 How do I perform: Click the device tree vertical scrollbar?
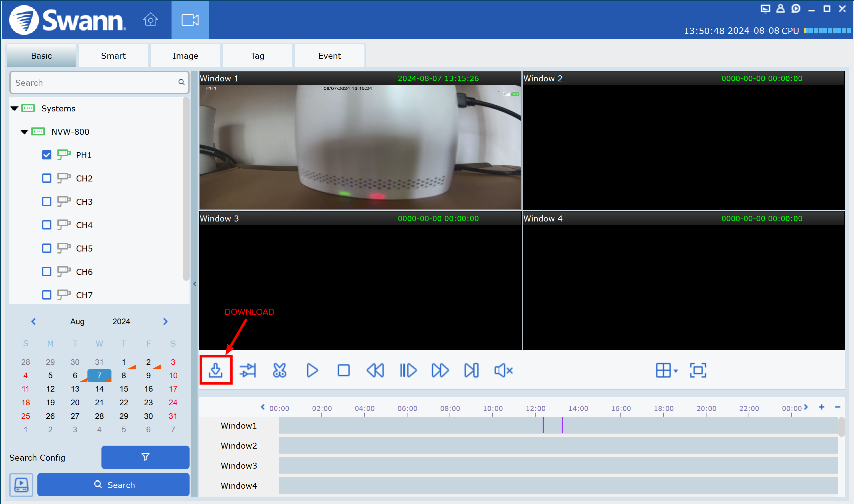click(x=186, y=189)
